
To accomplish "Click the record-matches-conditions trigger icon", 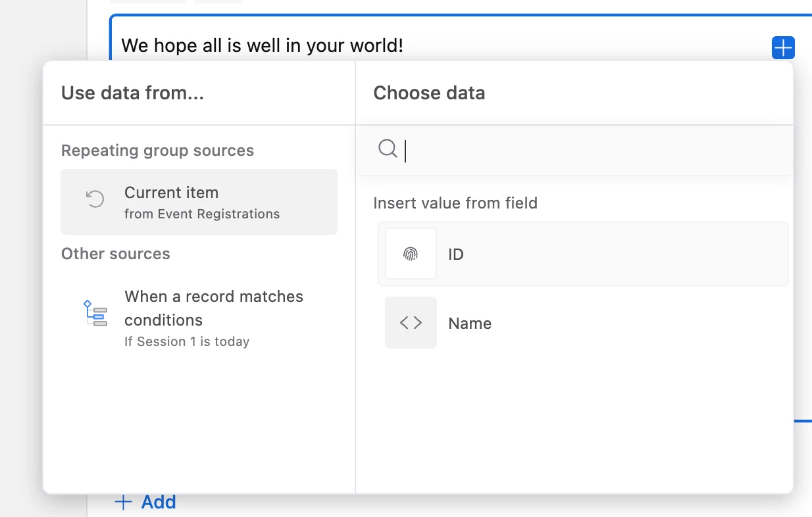I will click(x=95, y=313).
